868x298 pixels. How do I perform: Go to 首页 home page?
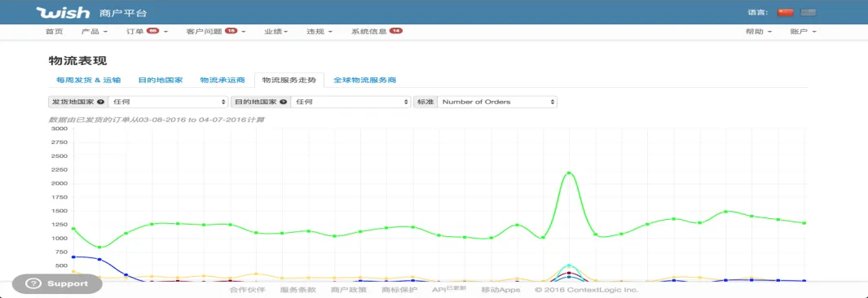(x=55, y=32)
